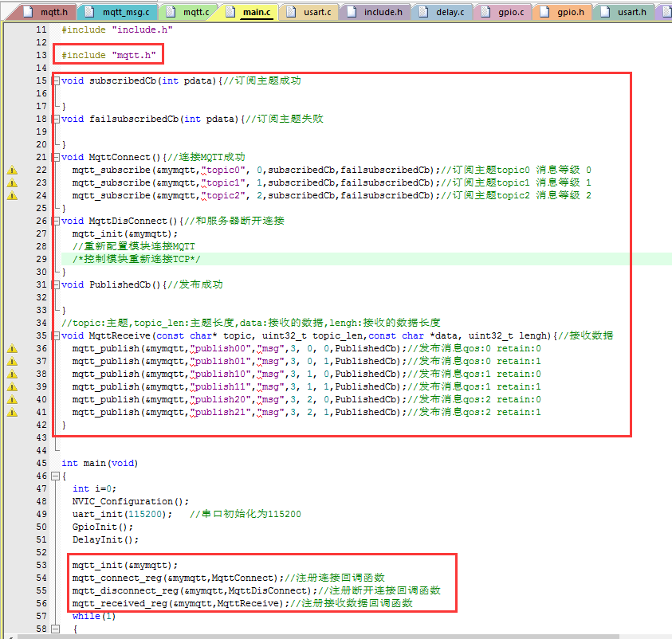Viewport: 672px width, 639px height.
Task: Click the horizontal scrollbar at the bottom
Action: pos(318,637)
